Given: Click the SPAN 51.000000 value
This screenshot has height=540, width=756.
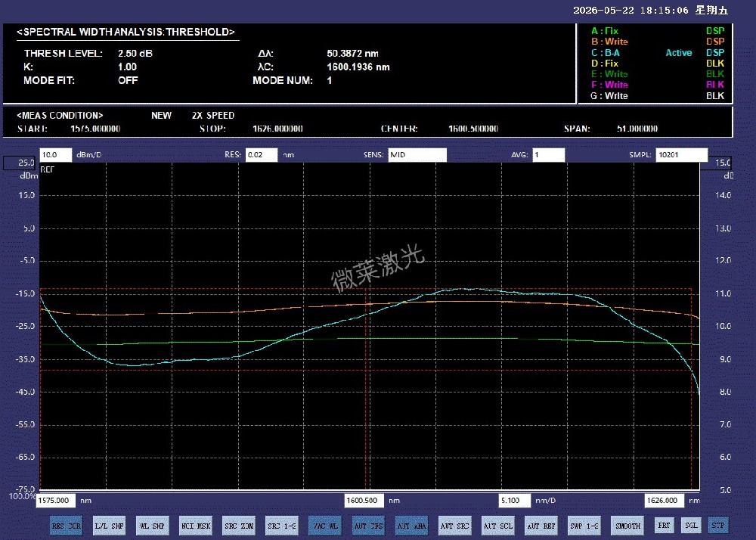Looking at the screenshot, I should (x=637, y=129).
